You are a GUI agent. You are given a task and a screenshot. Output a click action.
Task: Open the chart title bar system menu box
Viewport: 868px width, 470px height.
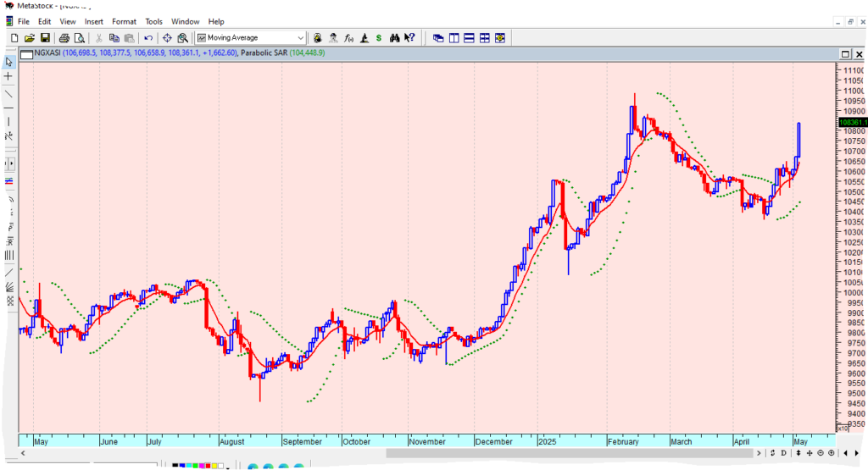click(x=25, y=53)
